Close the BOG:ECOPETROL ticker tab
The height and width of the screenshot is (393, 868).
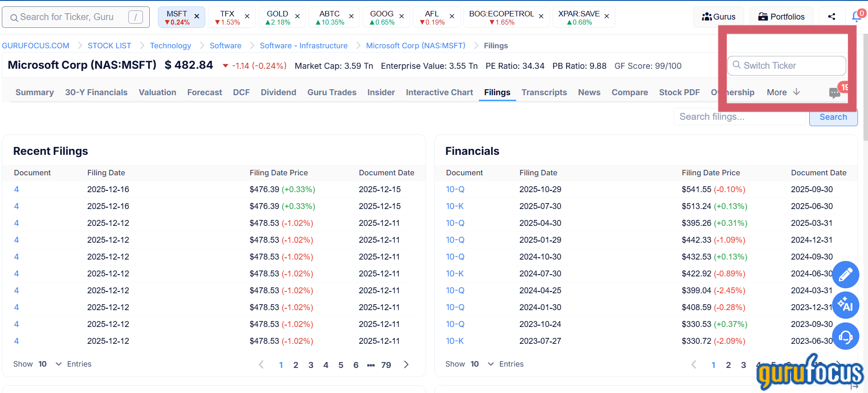click(x=541, y=16)
